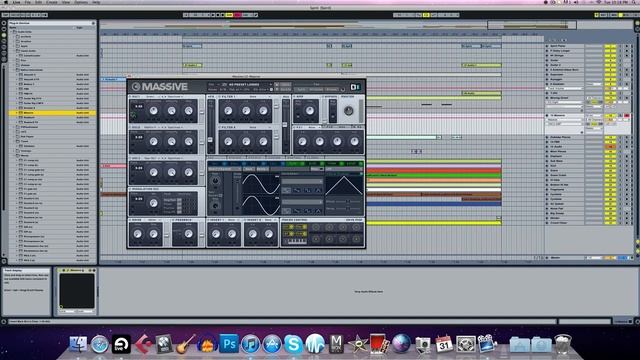Click the Play button in Live transport

tap(213, 15)
